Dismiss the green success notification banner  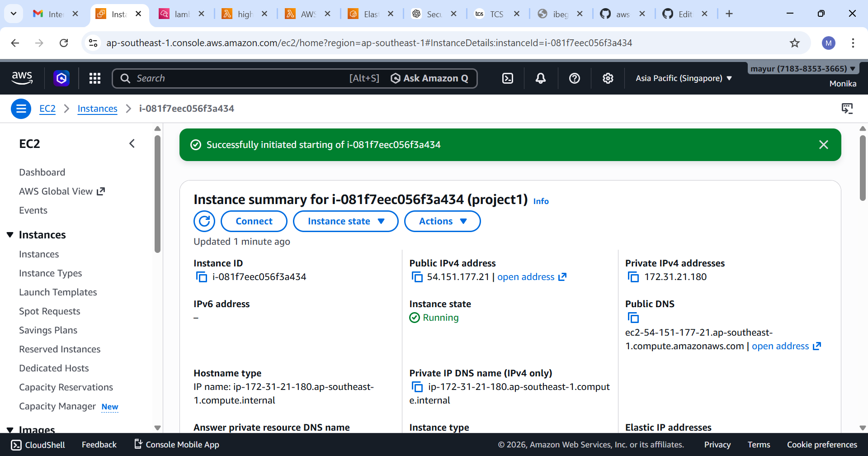click(x=824, y=144)
